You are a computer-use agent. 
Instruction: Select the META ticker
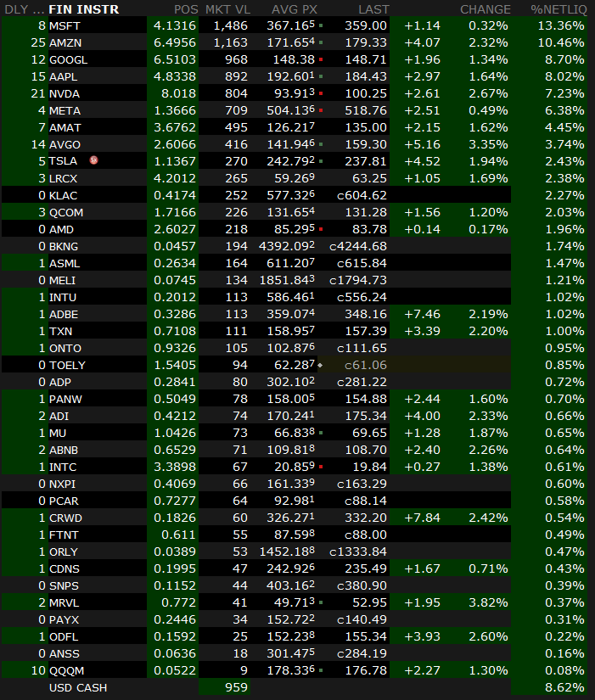point(65,110)
